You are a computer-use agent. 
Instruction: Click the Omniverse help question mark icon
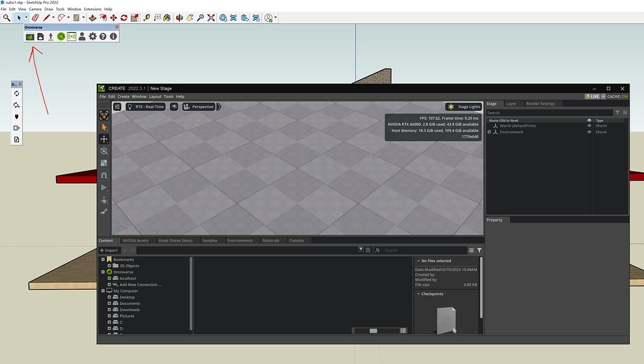click(103, 37)
